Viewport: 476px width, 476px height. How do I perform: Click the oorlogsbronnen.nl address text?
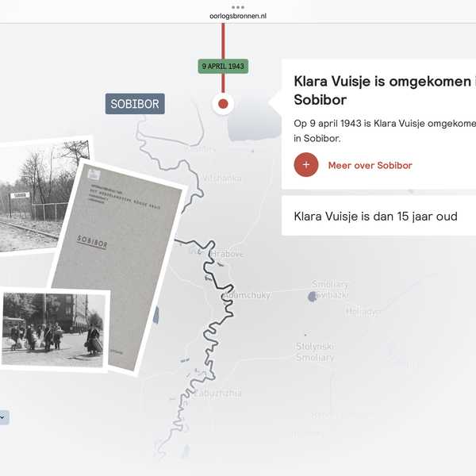pyautogui.click(x=238, y=16)
